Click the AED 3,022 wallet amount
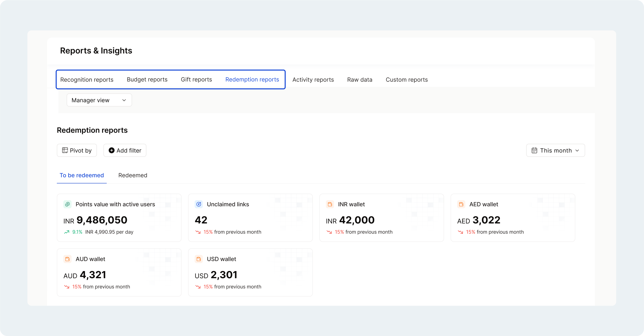644x336 pixels. [479, 220]
